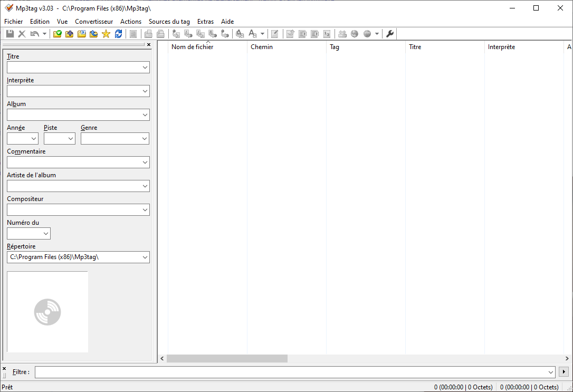Open the Fichier menu
Viewport: 573px width, 392px height.
[x=14, y=22]
